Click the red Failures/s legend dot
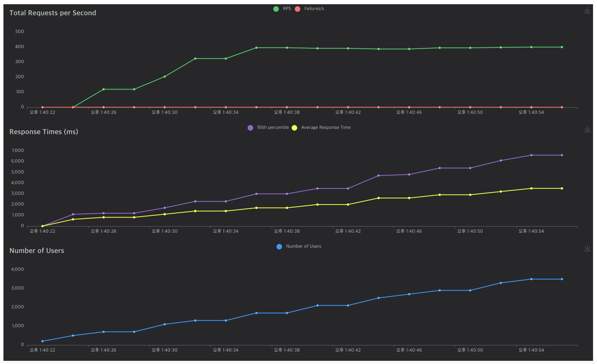 click(x=297, y=9)
